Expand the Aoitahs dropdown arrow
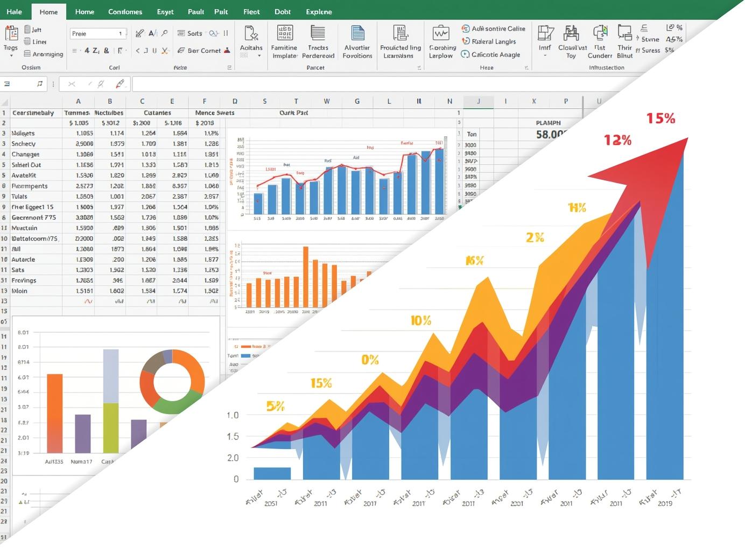745x560 pixels. click(259, 55)
